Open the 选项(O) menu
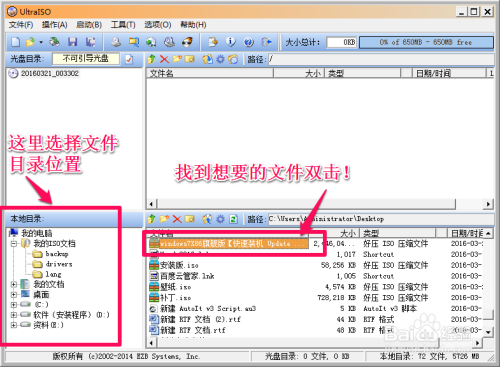The height and width of the screenshot is (367, 500). click(158, 25)
